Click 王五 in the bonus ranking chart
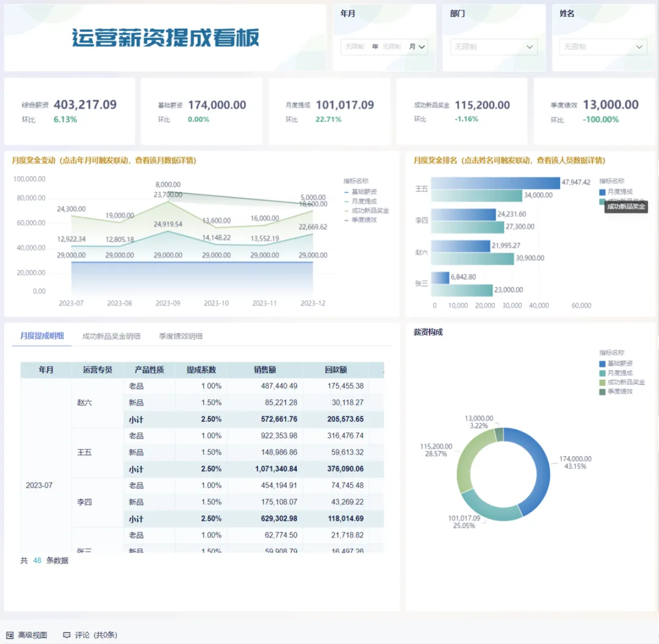The image size is (659, 644). click(422, 189)
